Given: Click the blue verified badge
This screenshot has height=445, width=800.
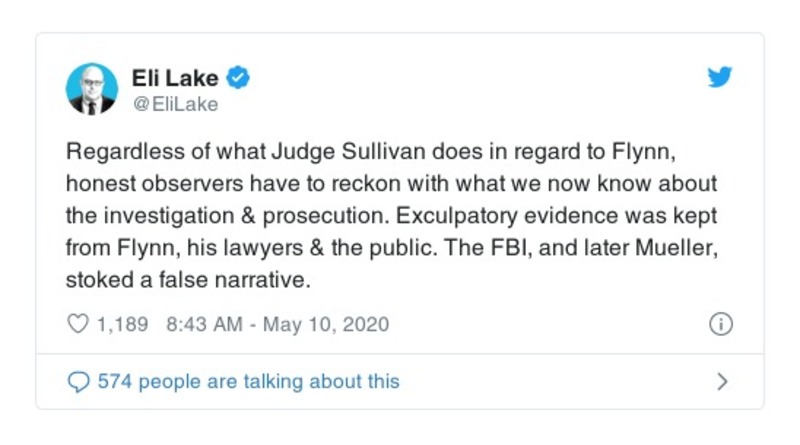Looking at the screenshot, I should [239, 77].
